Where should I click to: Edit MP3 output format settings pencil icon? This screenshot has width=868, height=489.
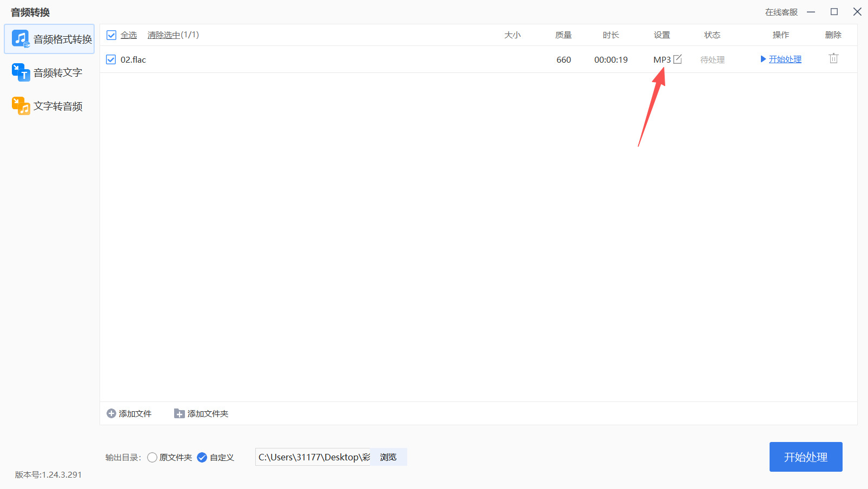678,59
